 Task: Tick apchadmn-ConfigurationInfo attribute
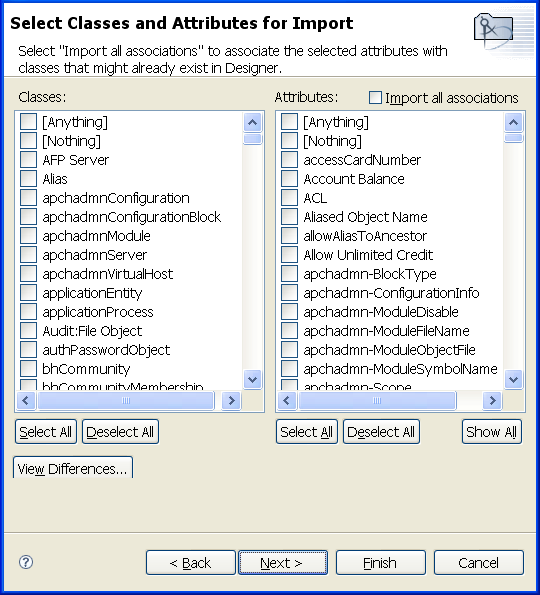pos(289,293)
